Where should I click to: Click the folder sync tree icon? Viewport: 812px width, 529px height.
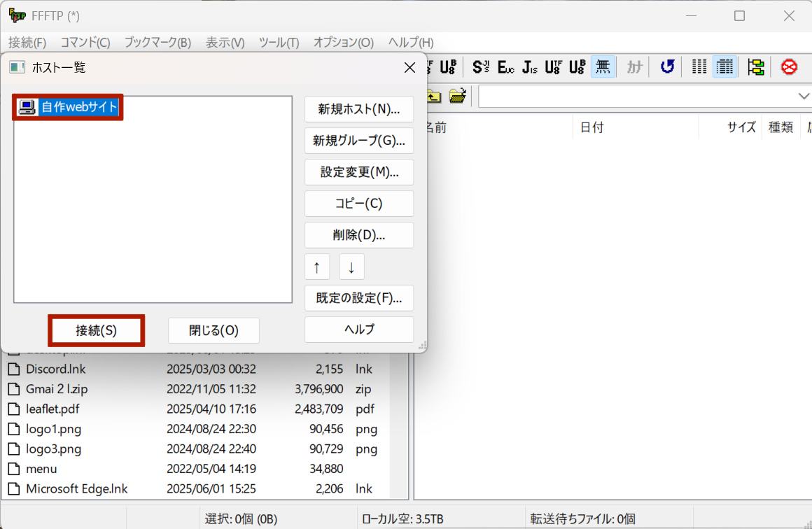(755, 67)
